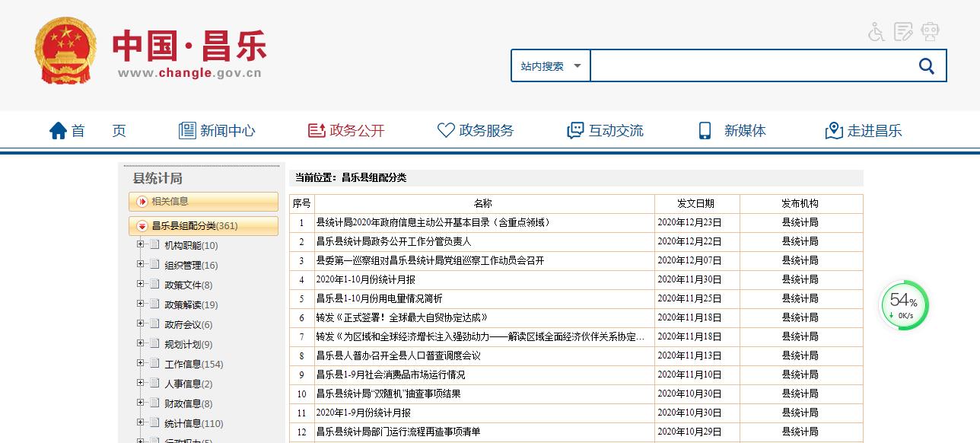Image resolution: width=980 pixels, height=443 pixels.
Task: Open the 站内搜索 search scope dropdown
Action: coord(551,66)
